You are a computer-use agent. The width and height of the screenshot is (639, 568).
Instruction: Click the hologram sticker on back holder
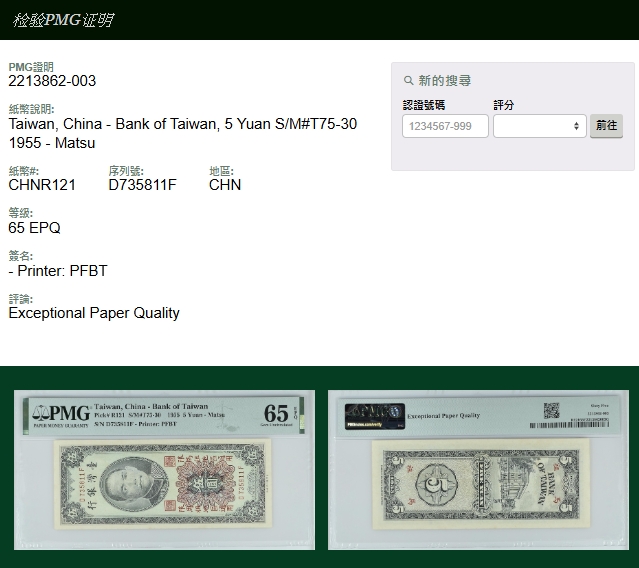click(374, 414)
